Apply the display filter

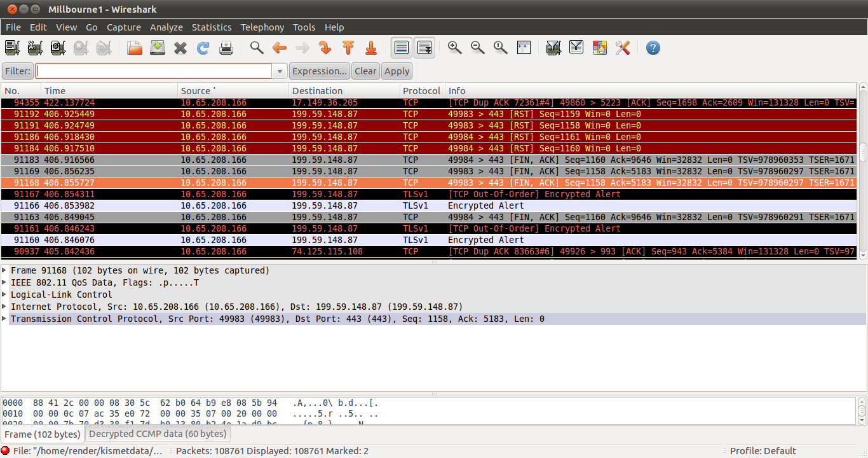click(x=397, y=71)
